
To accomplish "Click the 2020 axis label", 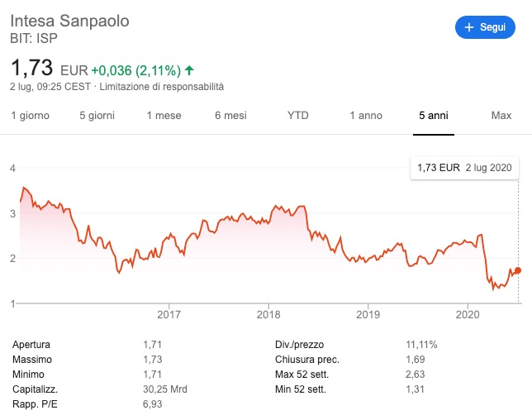I will pyautogui.click(x=468, y=314).
